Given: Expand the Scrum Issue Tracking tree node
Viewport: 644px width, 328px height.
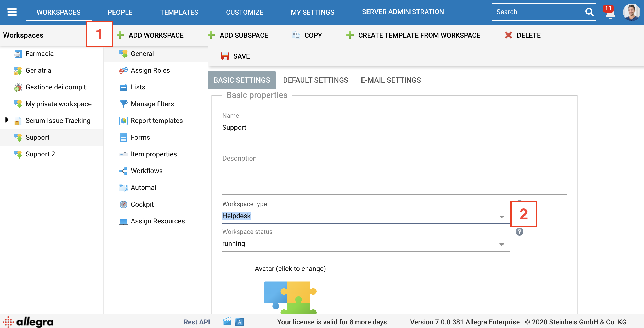Looking at the screenshot, I should click(7, 120).
